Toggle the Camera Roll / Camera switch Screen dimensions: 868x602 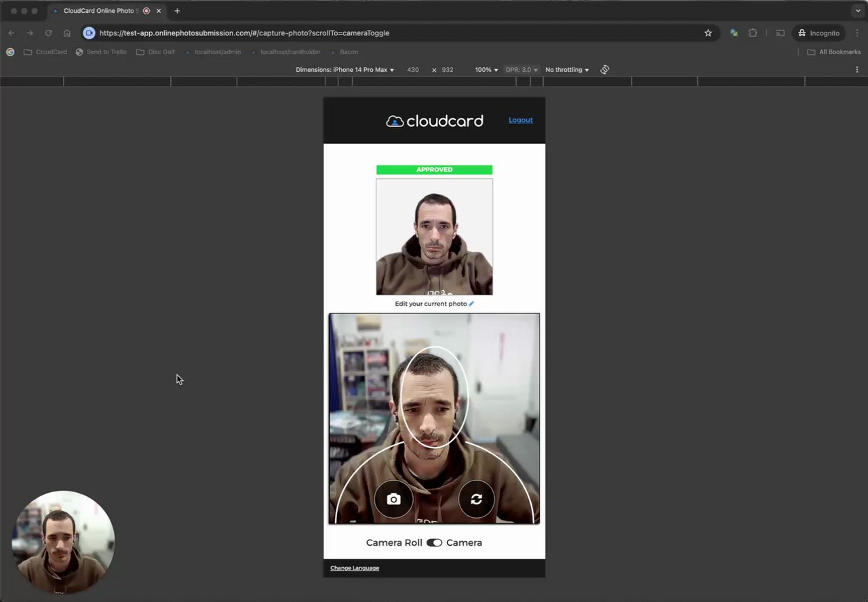click(x=434, y=542)
